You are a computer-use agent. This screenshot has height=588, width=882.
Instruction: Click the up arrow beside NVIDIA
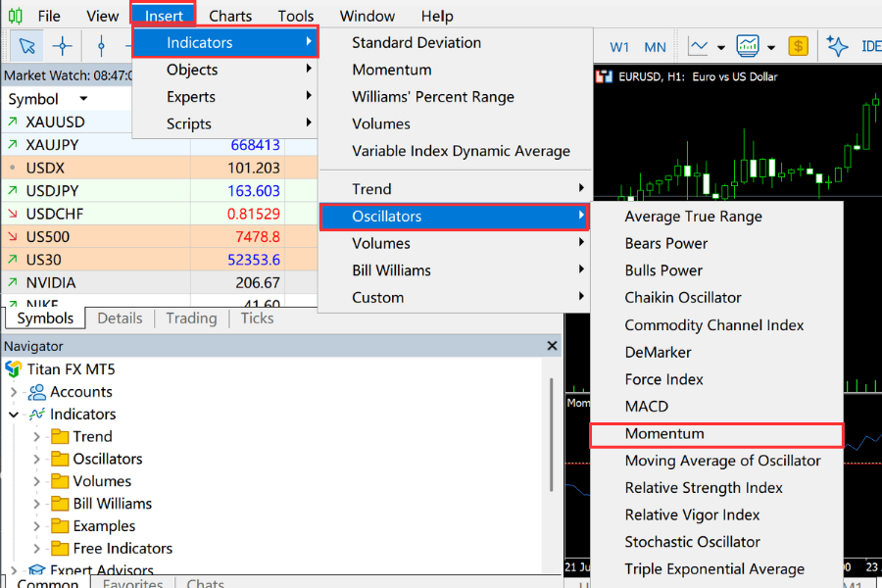point(13,282)
